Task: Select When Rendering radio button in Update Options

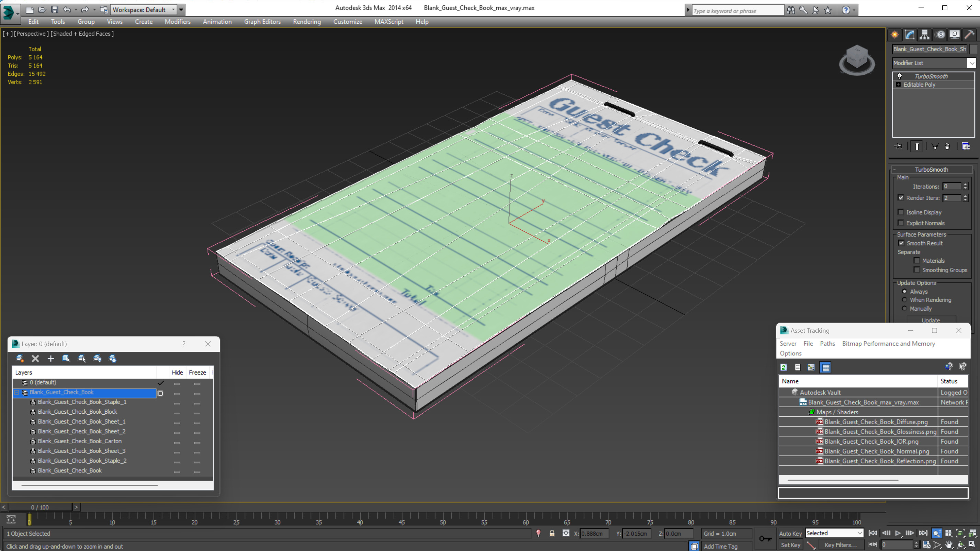Action: coord(905,299)
